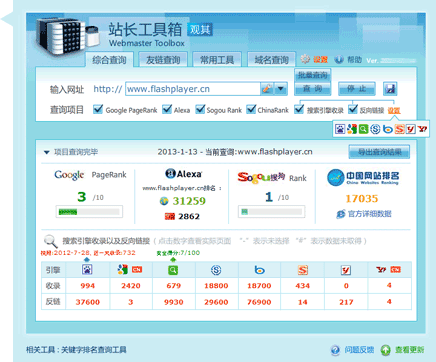The height and width of the screenshot is (362, 436).
Task: Click the magnifier icon beside 搜索引擎收录以及反向链接
Action: (x=51, y=241)
